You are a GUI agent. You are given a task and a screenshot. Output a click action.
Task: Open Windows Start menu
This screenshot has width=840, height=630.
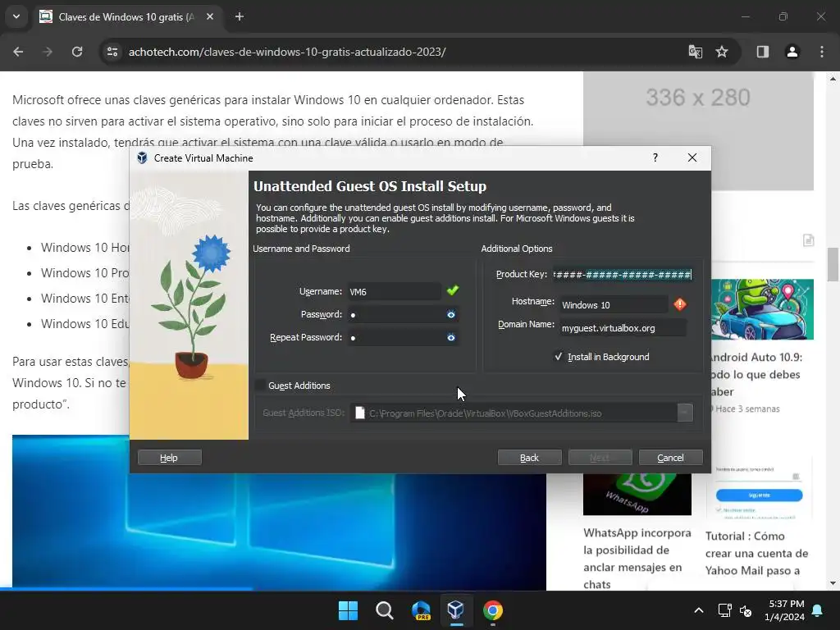348,610
